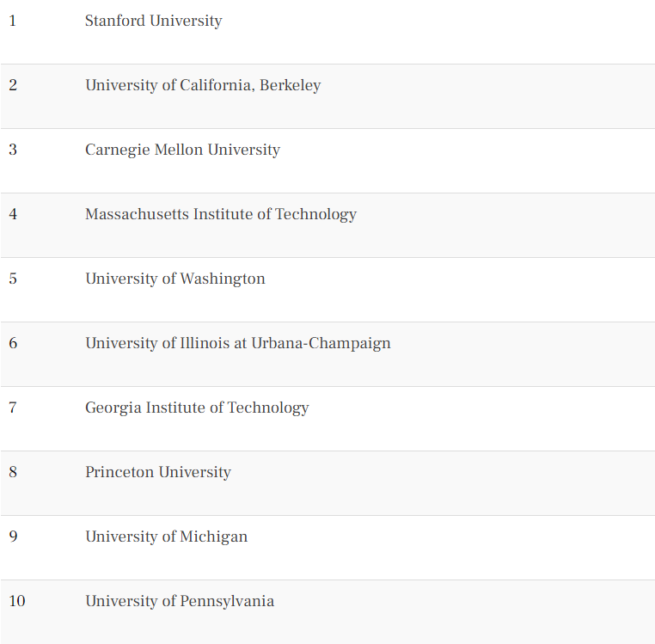
Task: Click rank number 10
Action: pos(17,601)
